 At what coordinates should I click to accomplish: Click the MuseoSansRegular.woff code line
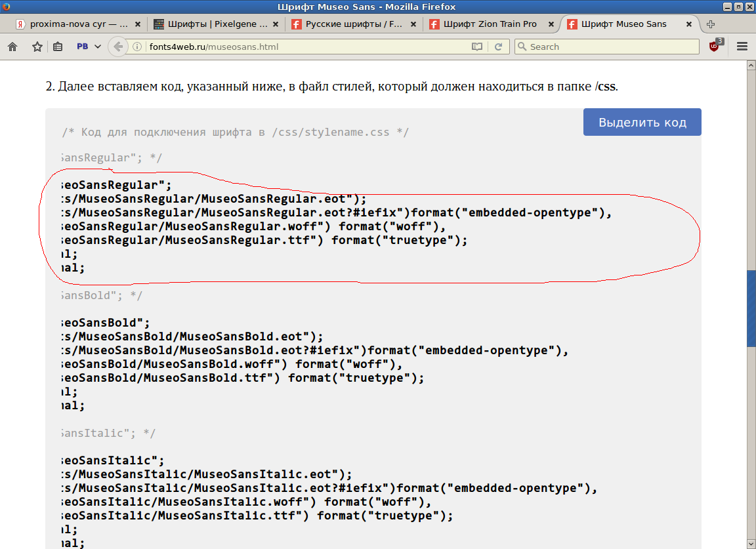point(253,226)
